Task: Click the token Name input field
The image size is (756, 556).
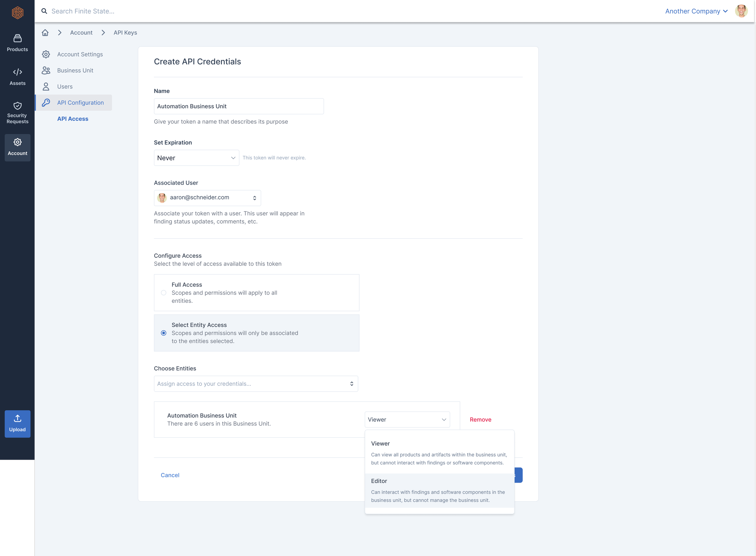Action: 239,106
